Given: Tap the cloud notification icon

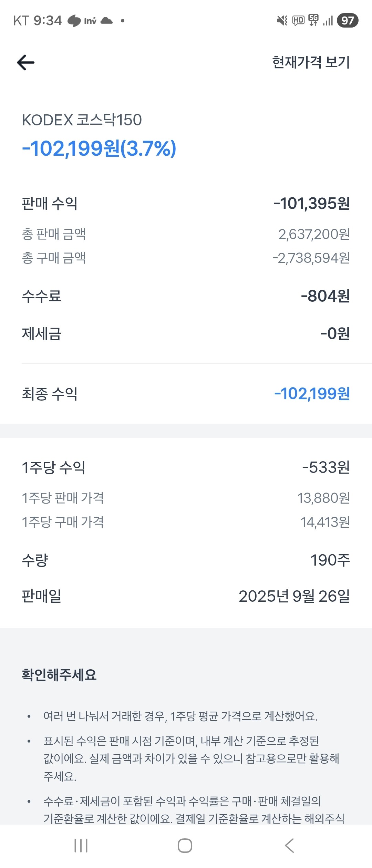Looking at the screenshot, I should pos(106,21).
